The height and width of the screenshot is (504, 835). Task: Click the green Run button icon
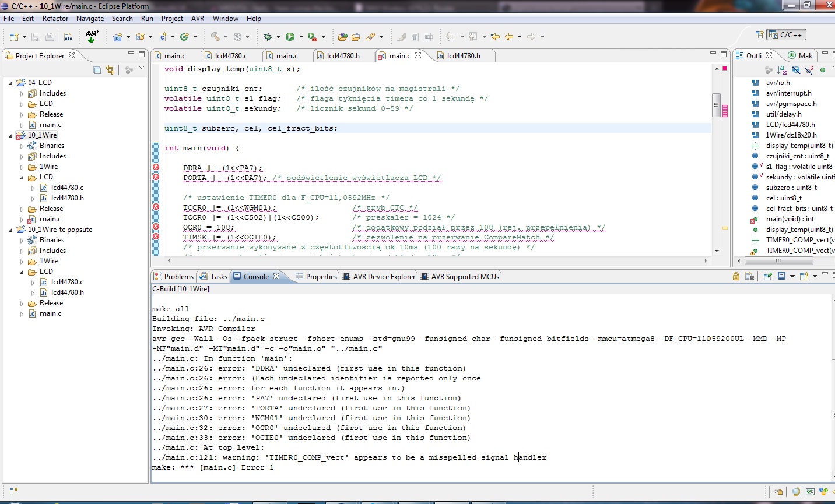point(290,37)
